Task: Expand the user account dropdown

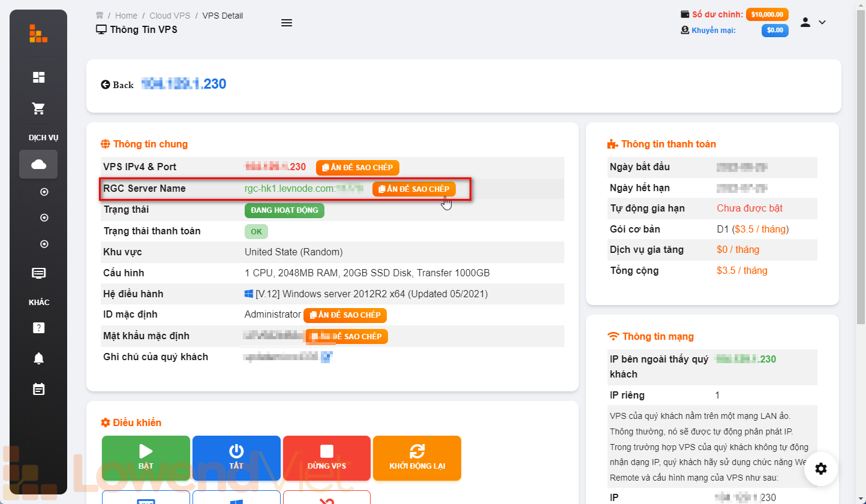Action: pos(813,22)
